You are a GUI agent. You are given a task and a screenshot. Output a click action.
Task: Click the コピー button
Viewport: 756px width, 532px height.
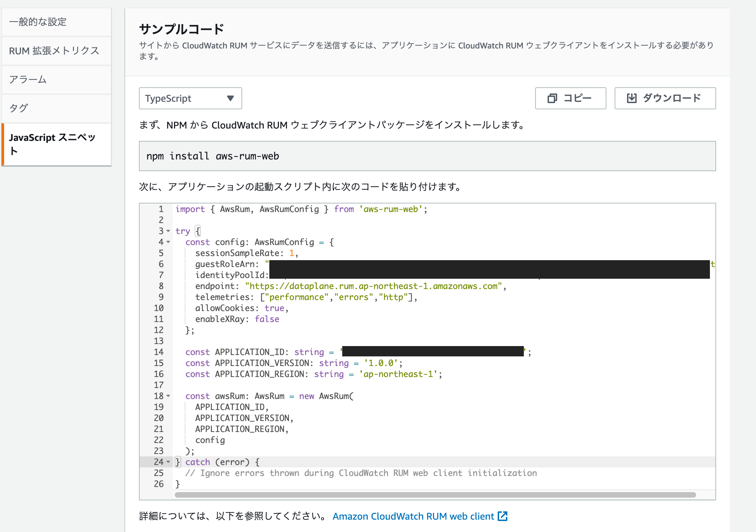point(570,98)
